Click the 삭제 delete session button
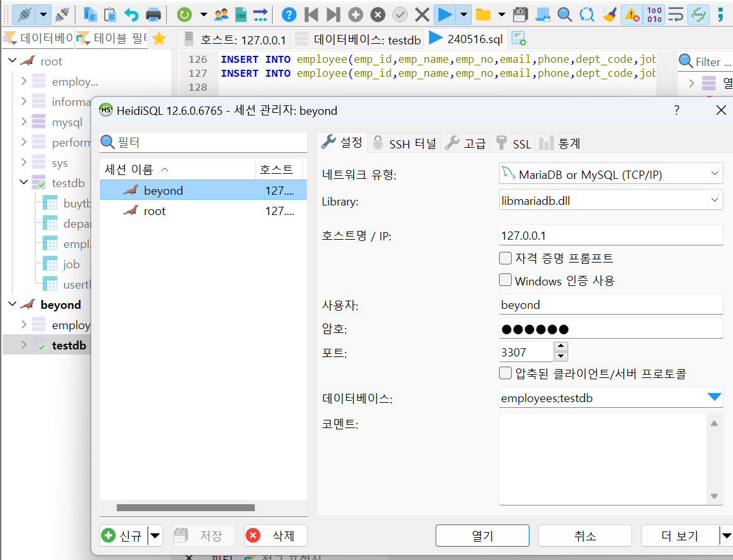Viewport: 733px width, 560px height. click(x=275, y=535)
